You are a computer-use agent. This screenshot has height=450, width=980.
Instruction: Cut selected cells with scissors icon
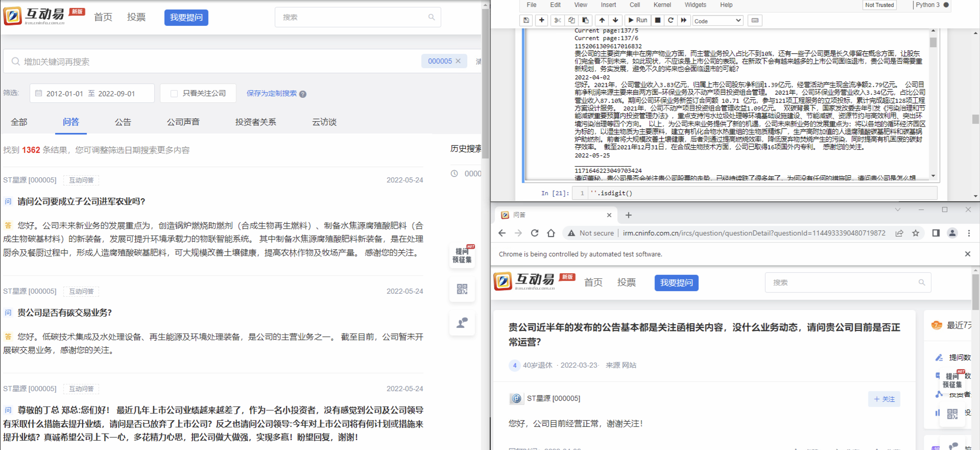click(x=557, y=20)
